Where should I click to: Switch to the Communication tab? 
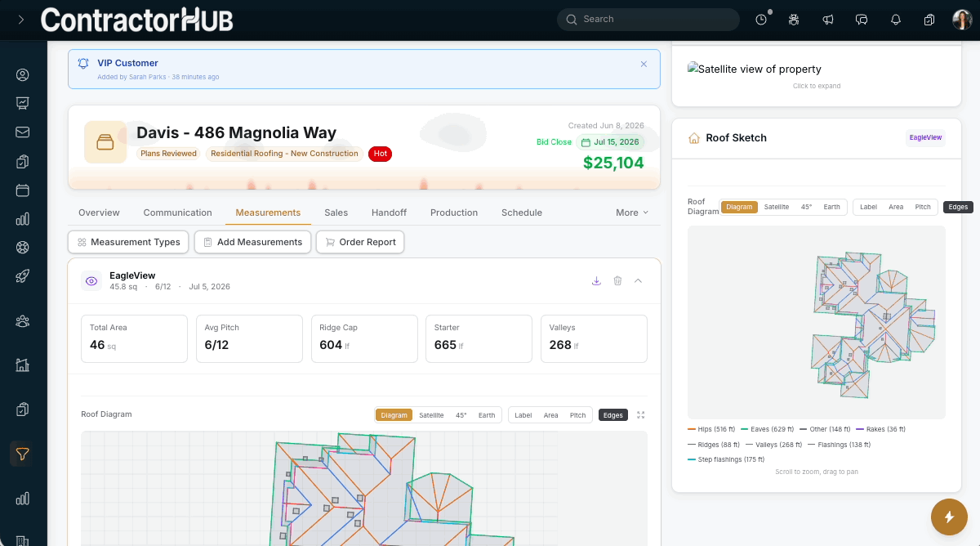177,213
